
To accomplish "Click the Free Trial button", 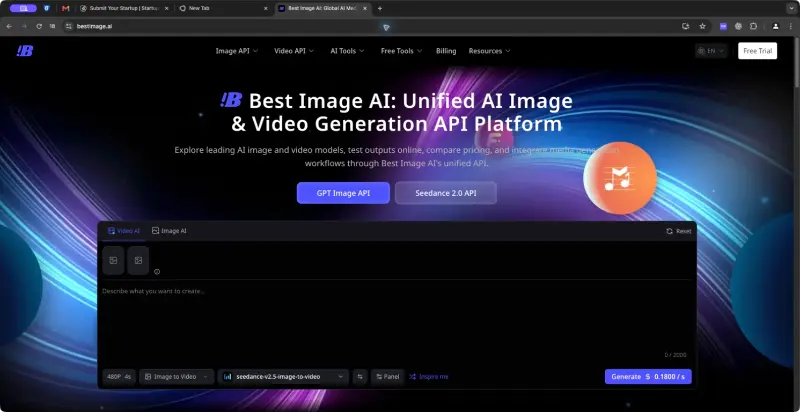I will pyautogui.click(x=757, y=51).
